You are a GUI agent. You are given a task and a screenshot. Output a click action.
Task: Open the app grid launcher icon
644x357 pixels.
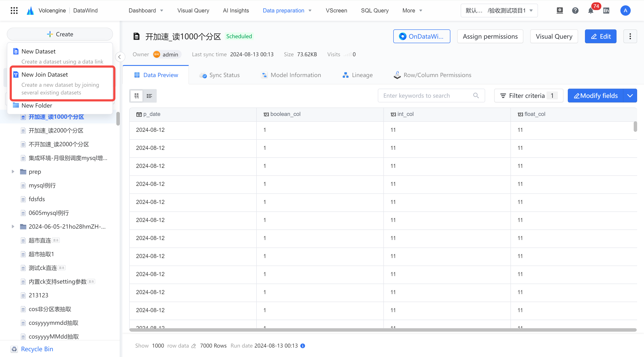coord(14,11)
